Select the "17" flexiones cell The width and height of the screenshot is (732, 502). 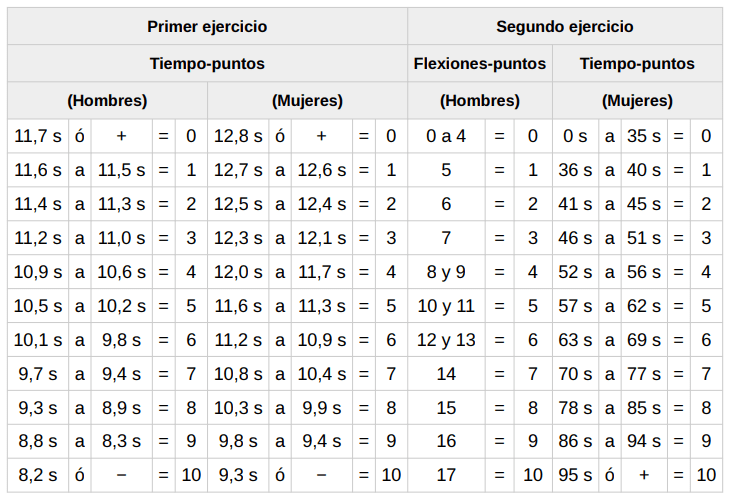pos(446,475)
